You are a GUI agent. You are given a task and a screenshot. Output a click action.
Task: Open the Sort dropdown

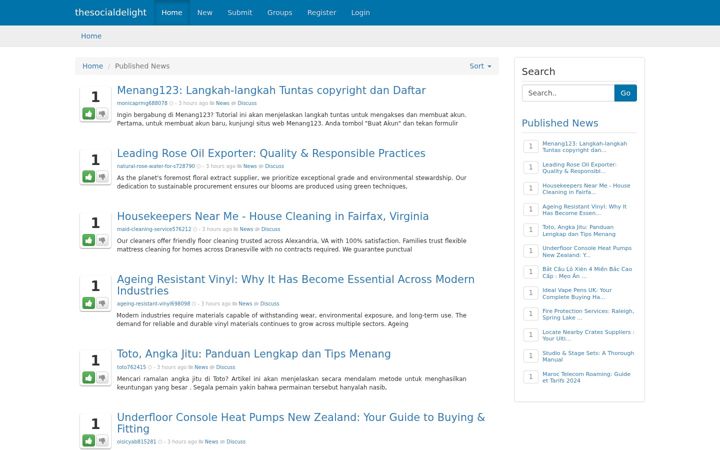tap(480, 66)
